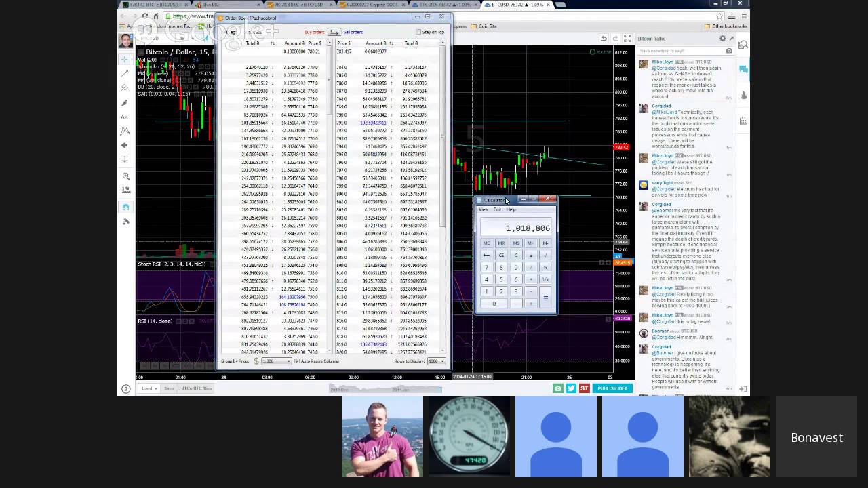Take chart snapshot with green camera button
Screen dimensions: 868x488
click(558, 388)
